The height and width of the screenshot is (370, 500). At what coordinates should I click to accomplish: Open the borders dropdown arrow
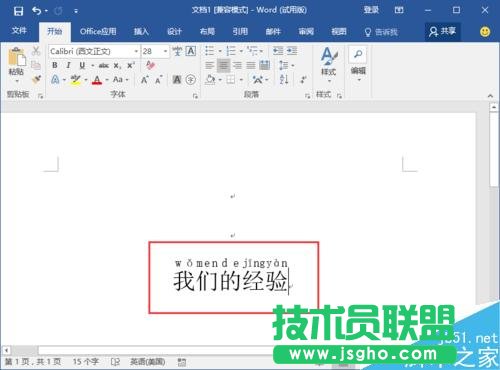tap(241, 80)
